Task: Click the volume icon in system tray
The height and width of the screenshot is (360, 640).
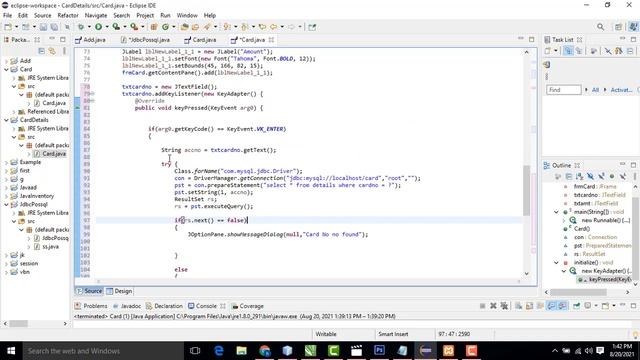Action: click(588, 351)
